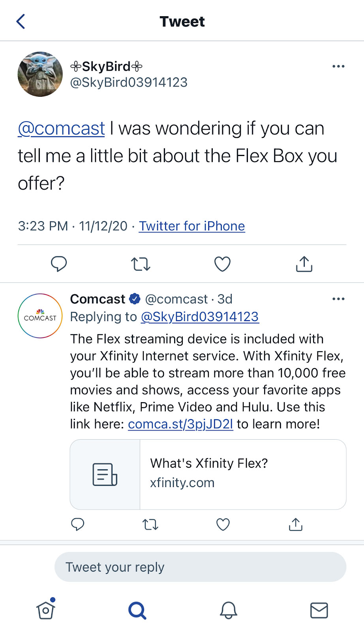
Task: Retweet the Comcast reply
Action: pos(150,525)
